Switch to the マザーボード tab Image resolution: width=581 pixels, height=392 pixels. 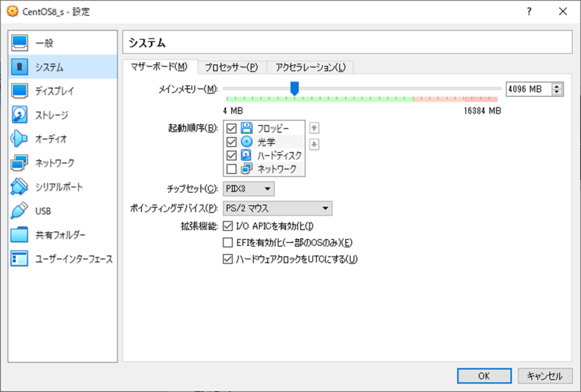[x=159, y=67]
